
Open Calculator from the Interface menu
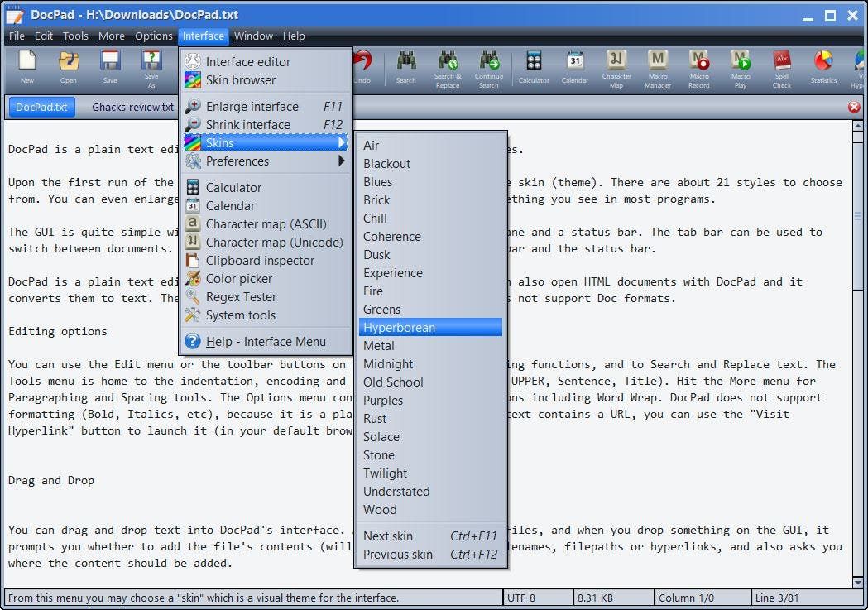click(266, 188)
